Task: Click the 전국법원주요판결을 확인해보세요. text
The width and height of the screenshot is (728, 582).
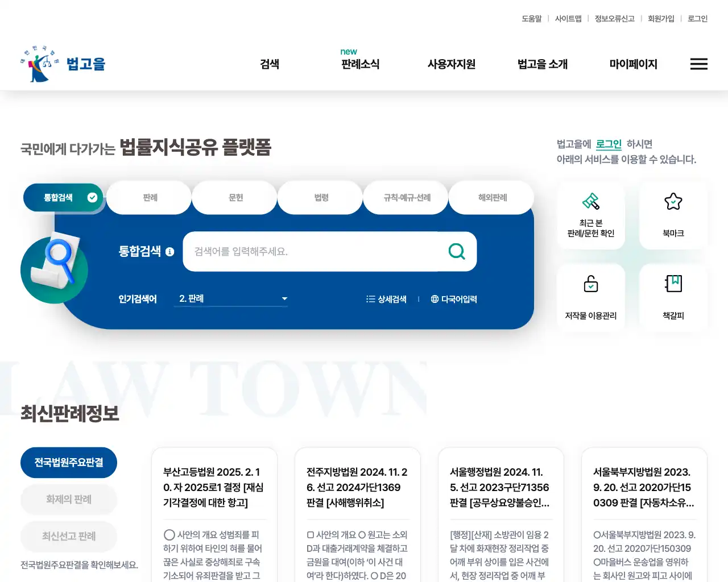Action: [79, 565]
